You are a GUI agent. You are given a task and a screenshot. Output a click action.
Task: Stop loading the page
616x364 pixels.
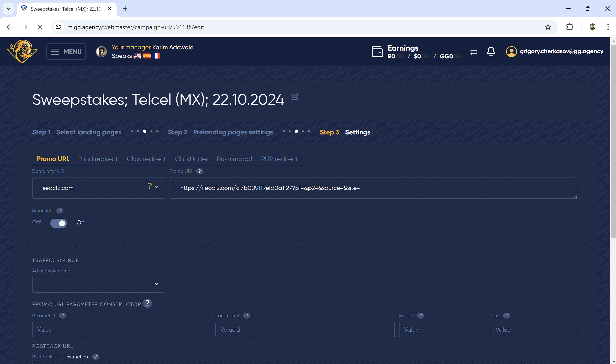(x=40, y=27)
